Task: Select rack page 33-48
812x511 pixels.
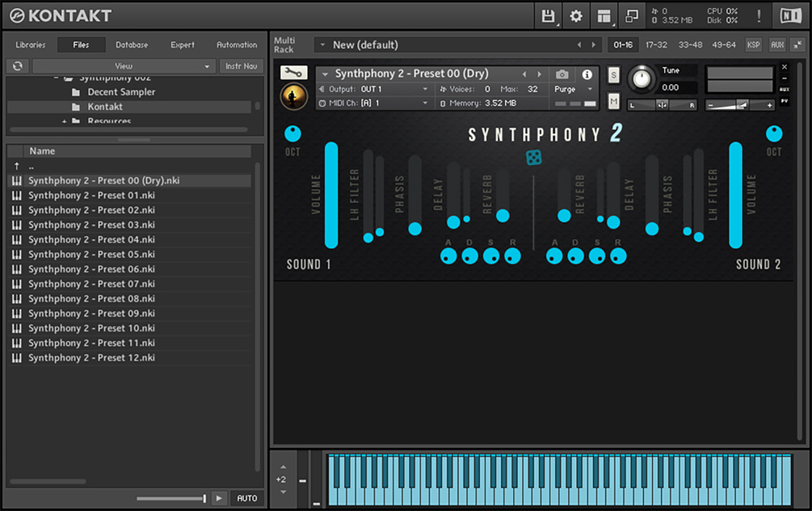Action: (x=690, y=45)
